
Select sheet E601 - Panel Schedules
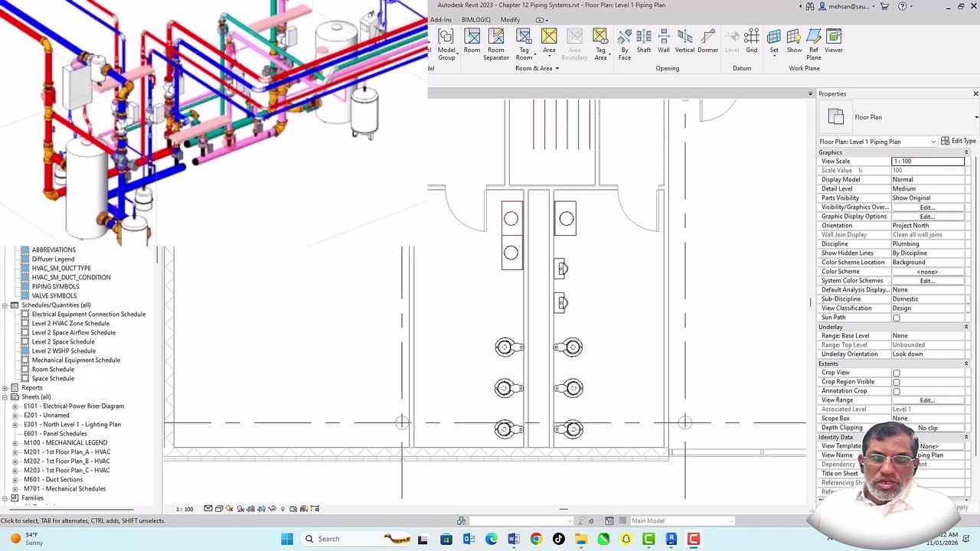coord(55,434)
